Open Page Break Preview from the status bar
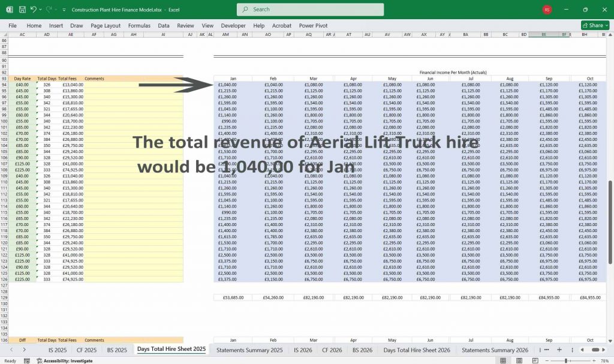The image size is (614, 364). point(535,360)
